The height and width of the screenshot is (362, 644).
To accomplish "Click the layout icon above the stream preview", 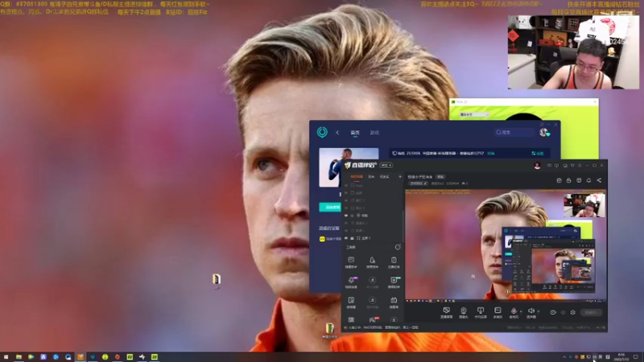I will [559, 180].
